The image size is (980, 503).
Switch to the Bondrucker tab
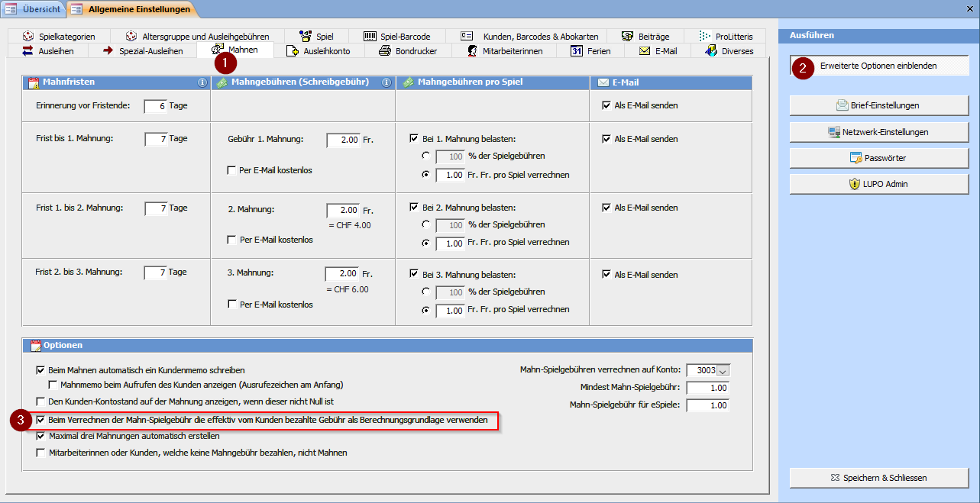407,51
